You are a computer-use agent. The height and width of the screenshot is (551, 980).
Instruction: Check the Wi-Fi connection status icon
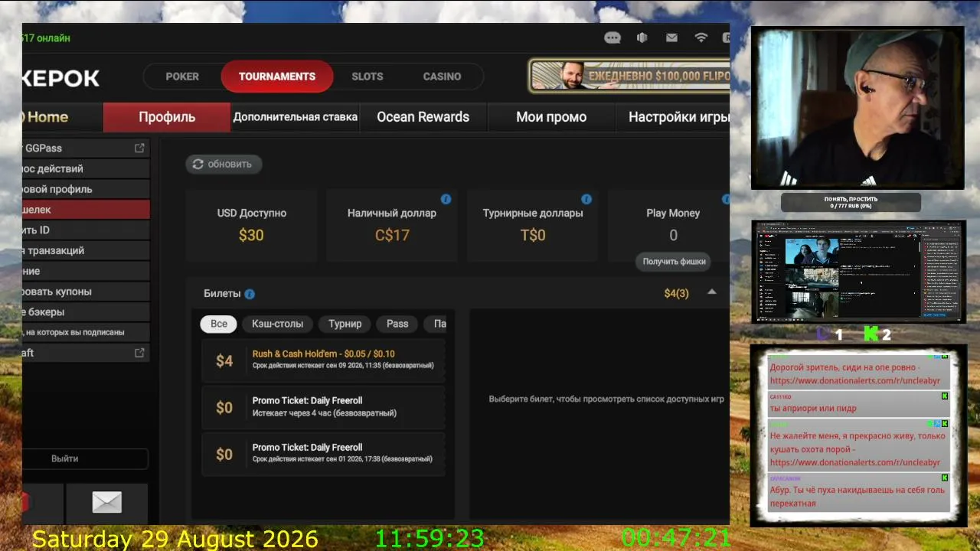click(x=701, y=37)
